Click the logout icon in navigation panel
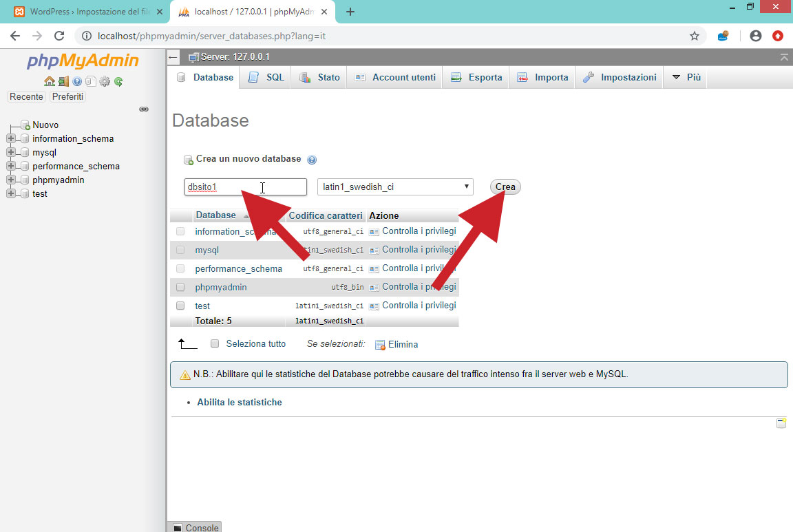 63,81
